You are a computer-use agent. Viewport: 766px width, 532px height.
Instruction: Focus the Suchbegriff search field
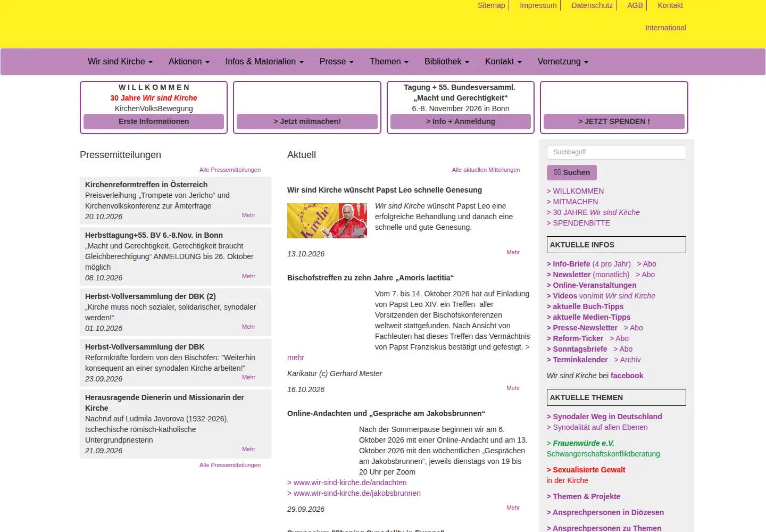click(x=617, y=152)
